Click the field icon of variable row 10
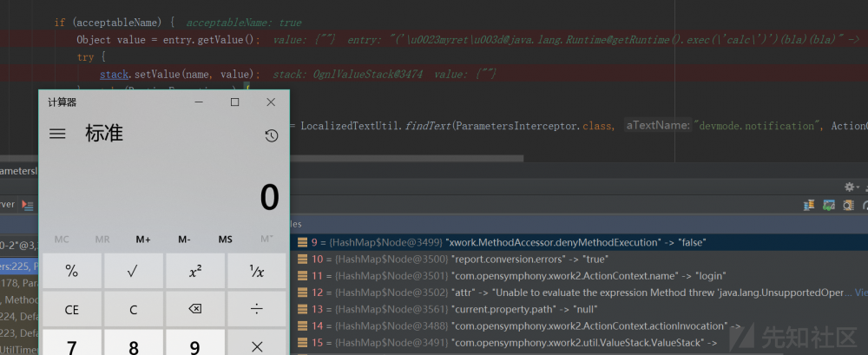The image size is (868, 355). [302, 260]
